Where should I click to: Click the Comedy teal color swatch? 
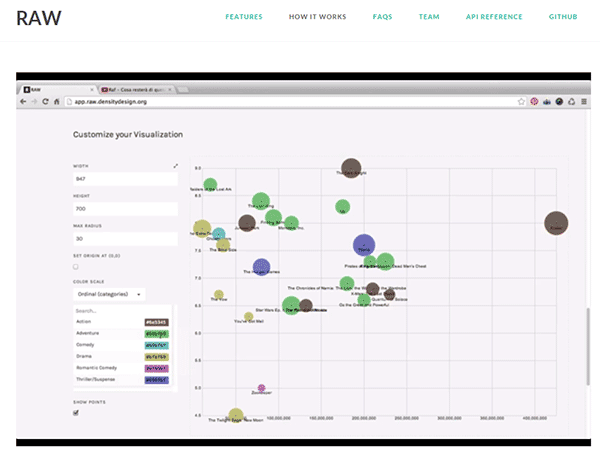157,345
